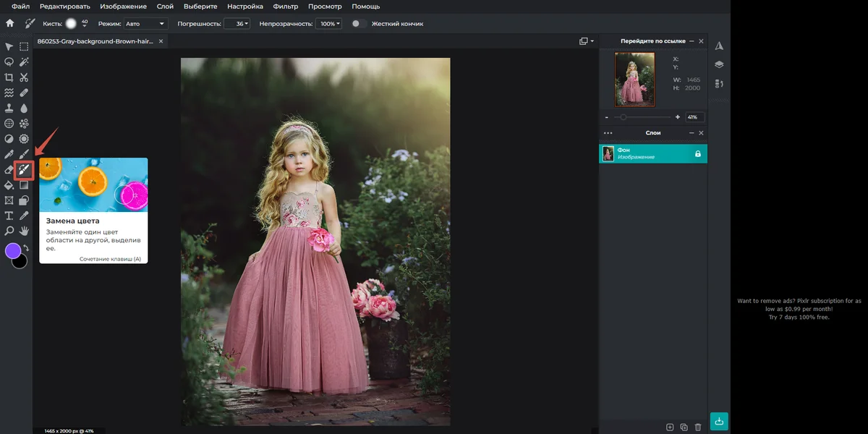Screen dimensions: 868x434
Task: Click the teal download save button
Action: point(719,420)
